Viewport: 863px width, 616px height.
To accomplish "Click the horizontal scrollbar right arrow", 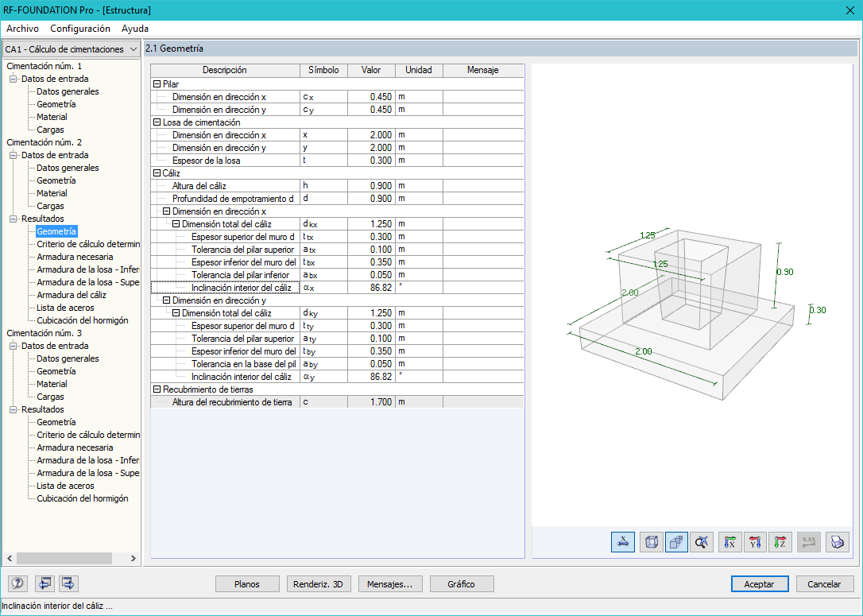I will 133,558.
